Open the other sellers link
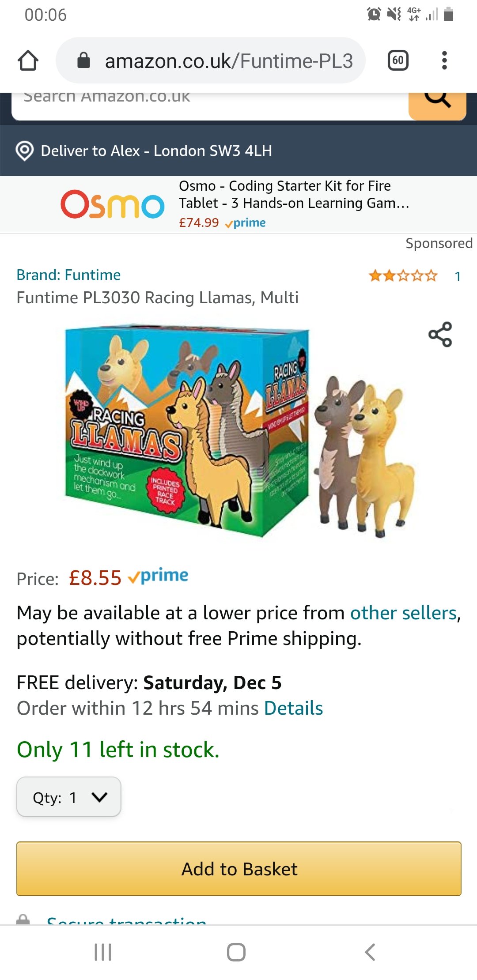The width and height of the screenshot is (477, 980). point(403,613)
